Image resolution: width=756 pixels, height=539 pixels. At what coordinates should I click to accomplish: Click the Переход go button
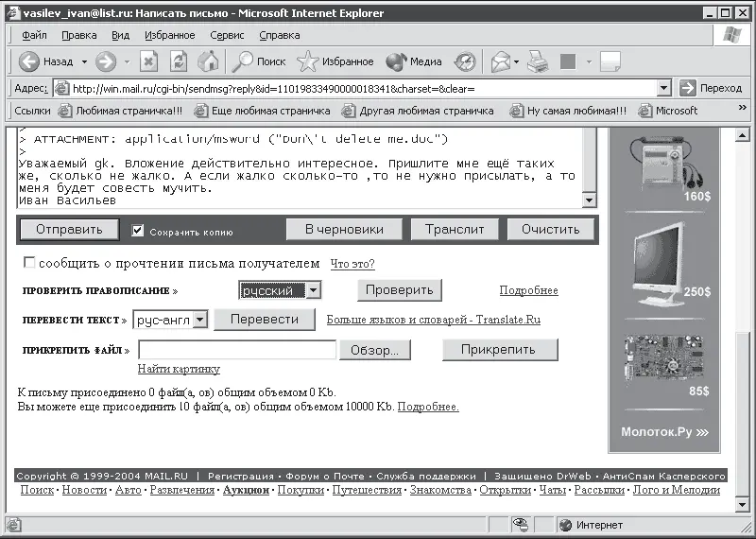(711, 88)
